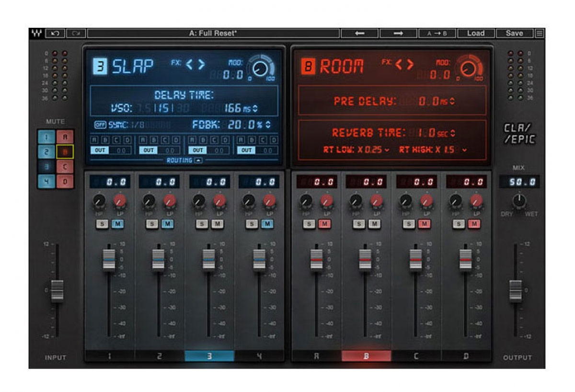Select previous FX type for ROOM reverb
Screen dimensions: 575x392
click(399, 64)
